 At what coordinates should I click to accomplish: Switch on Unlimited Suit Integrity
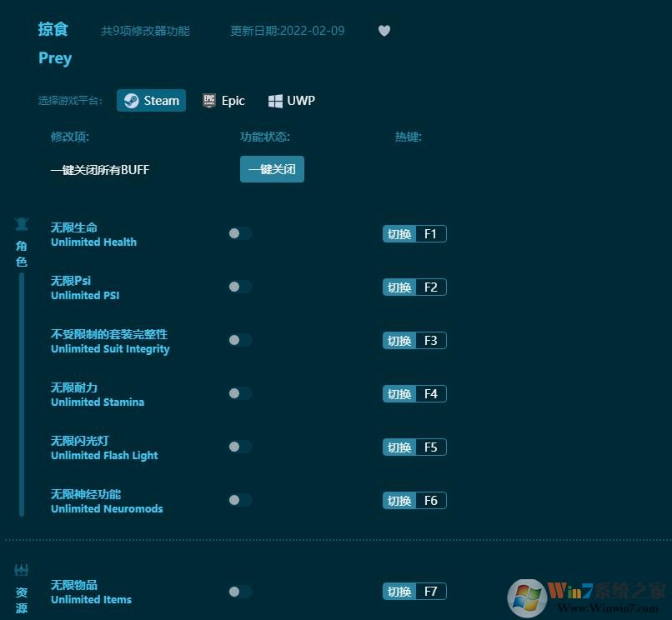pos(239,340)
